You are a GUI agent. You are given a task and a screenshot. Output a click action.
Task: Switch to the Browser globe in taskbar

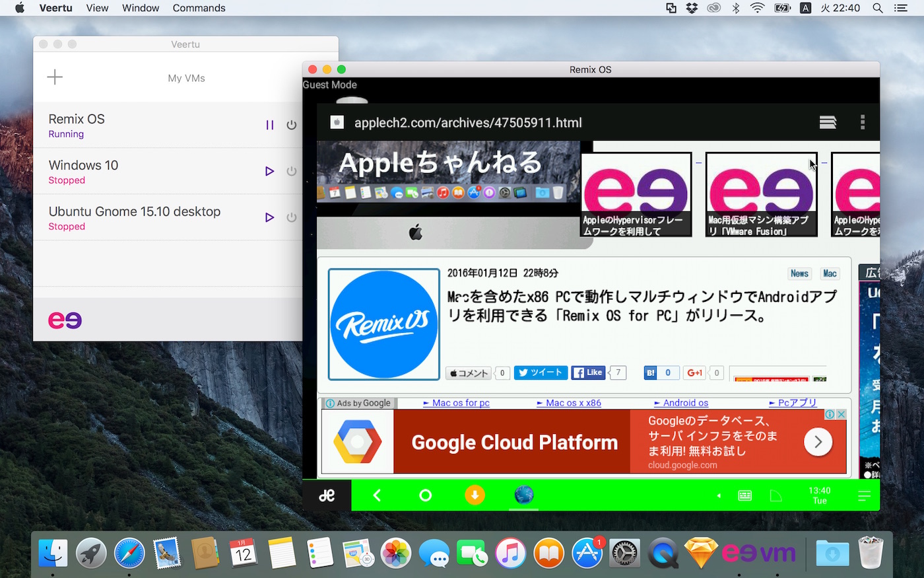click(524, 495)
